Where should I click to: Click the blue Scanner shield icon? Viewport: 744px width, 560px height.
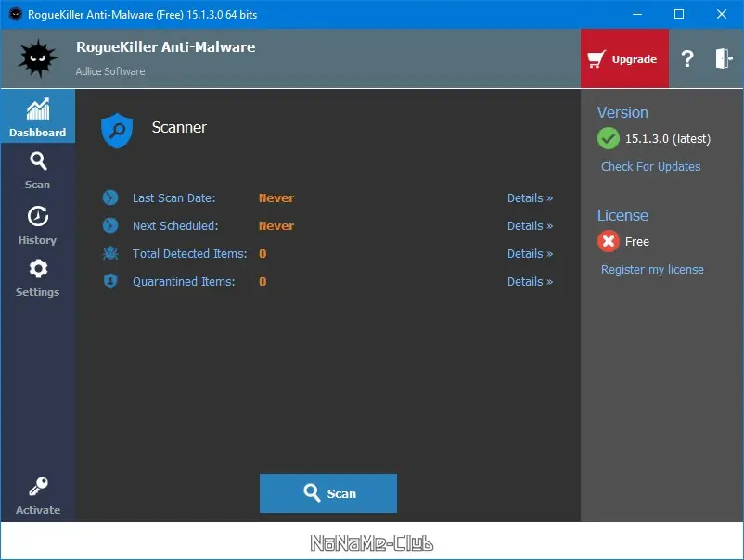tap(117, 130)
